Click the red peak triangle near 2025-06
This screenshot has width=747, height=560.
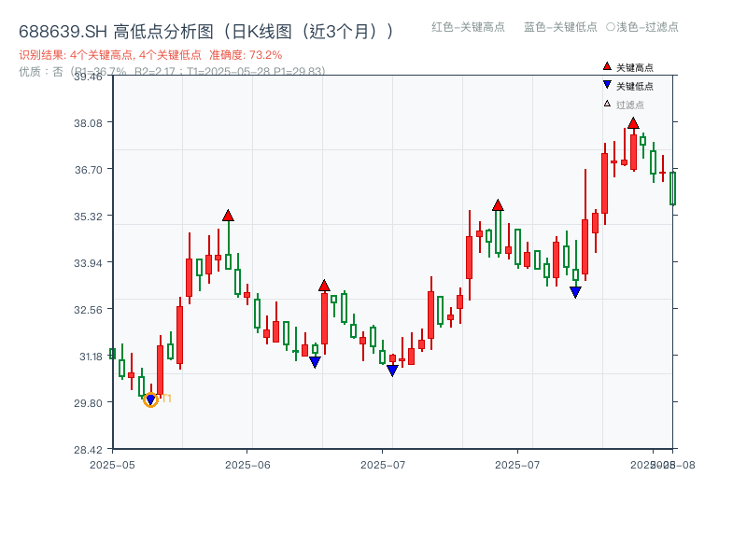click(x=229, y=213)
